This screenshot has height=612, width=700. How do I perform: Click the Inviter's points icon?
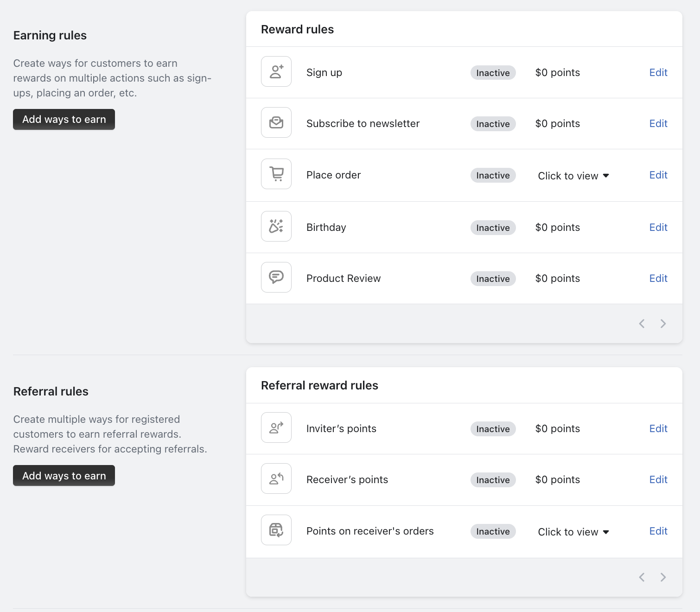[276, 427]
